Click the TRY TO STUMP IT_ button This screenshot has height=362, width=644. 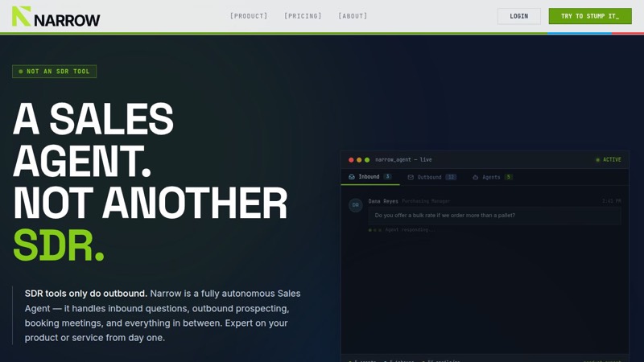point(590,16)
